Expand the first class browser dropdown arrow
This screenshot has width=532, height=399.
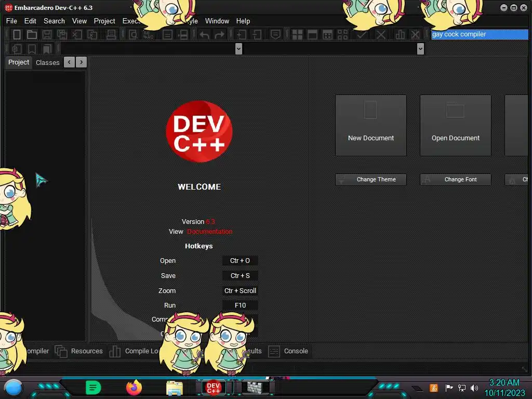tap(238, 49)
